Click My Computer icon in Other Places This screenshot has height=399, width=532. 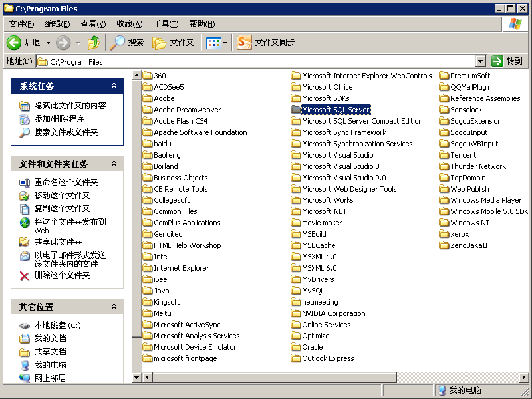point(24,365)
